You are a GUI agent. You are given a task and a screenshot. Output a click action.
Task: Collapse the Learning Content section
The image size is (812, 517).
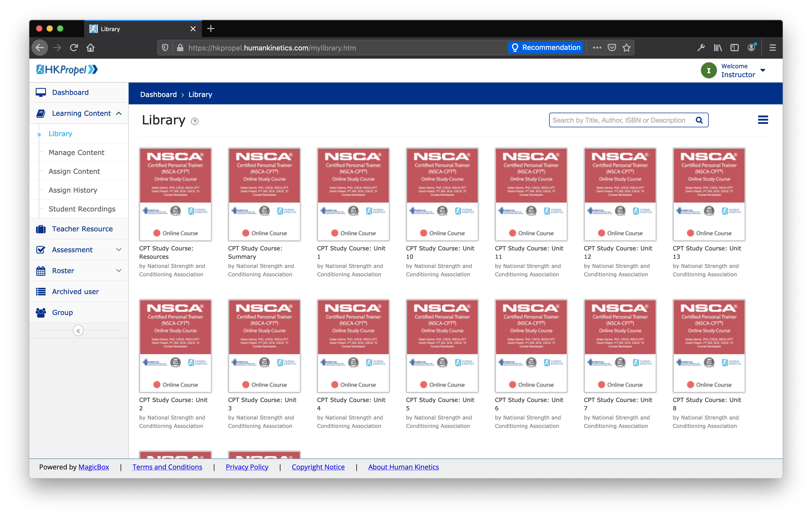click(x=119, y=114)
